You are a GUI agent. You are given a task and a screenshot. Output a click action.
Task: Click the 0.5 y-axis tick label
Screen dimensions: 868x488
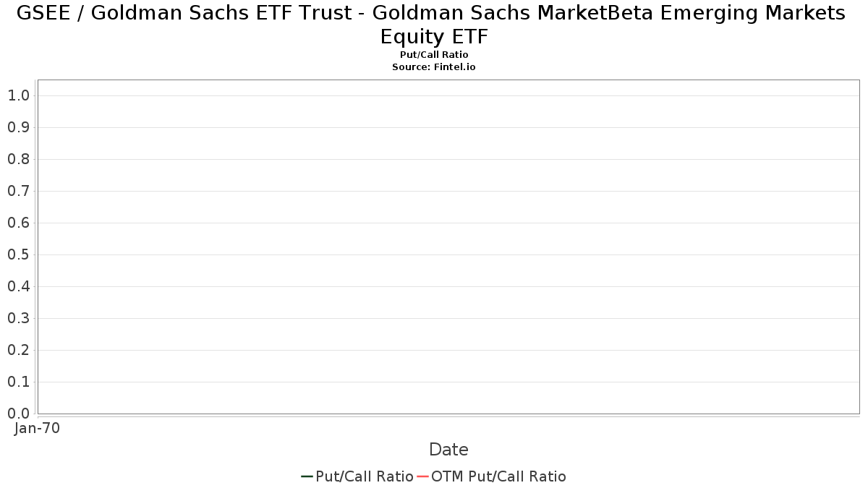point(18,254)
